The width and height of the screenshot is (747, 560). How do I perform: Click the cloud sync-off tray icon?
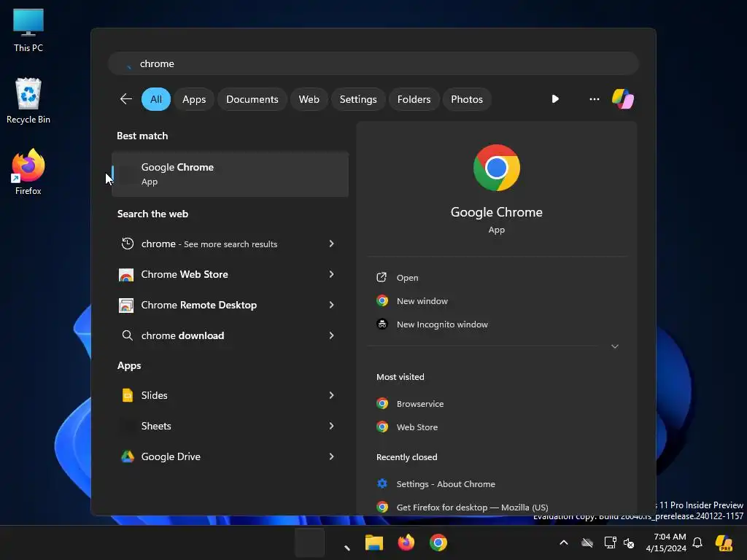587,542
